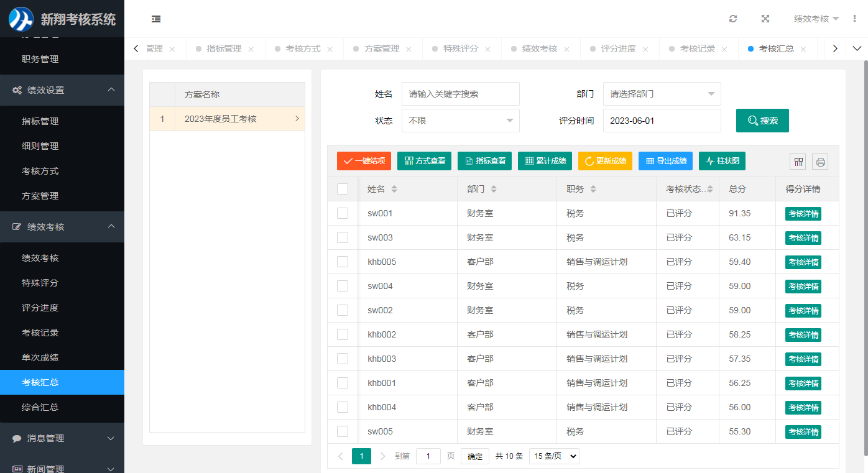Click the 姓名 keyword search field
This screenshot has width=868, height=473.
[x=460, y=94]
